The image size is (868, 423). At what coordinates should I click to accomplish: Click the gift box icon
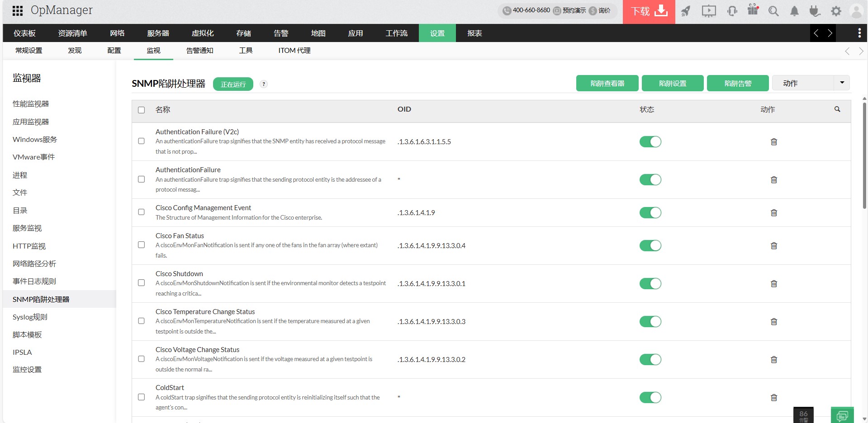[753, 10]
